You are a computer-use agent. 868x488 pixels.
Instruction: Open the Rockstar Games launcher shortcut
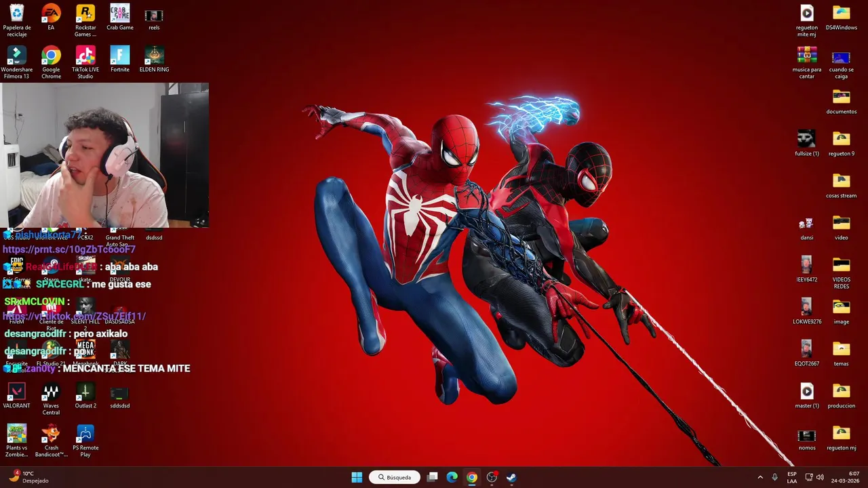(x=85, y=20)
